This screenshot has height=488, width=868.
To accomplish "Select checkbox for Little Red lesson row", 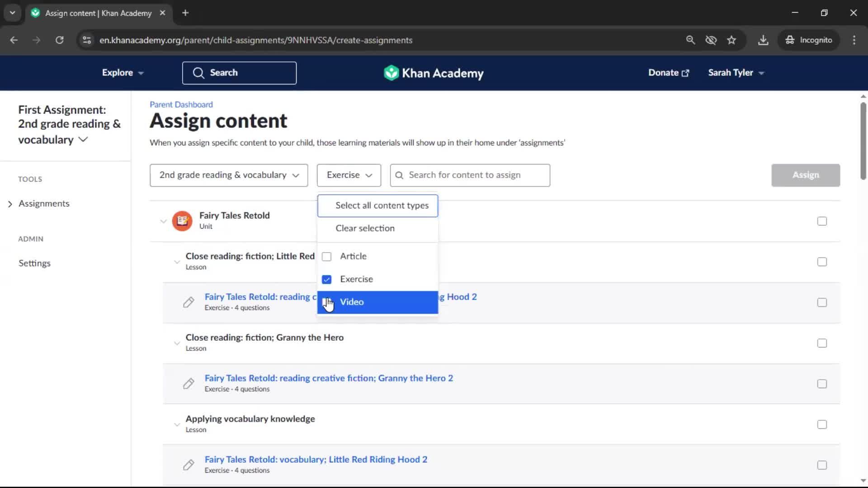I will point(822,262).
